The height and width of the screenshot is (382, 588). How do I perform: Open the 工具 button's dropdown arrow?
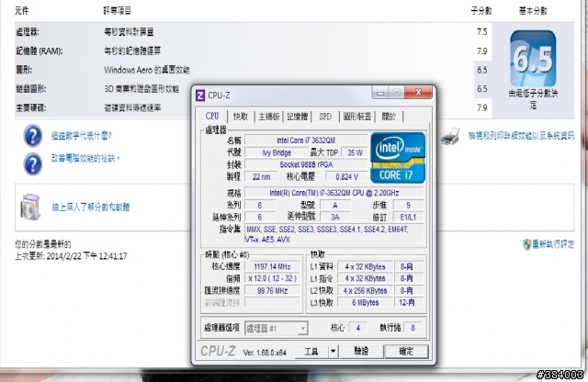(333, 352)
